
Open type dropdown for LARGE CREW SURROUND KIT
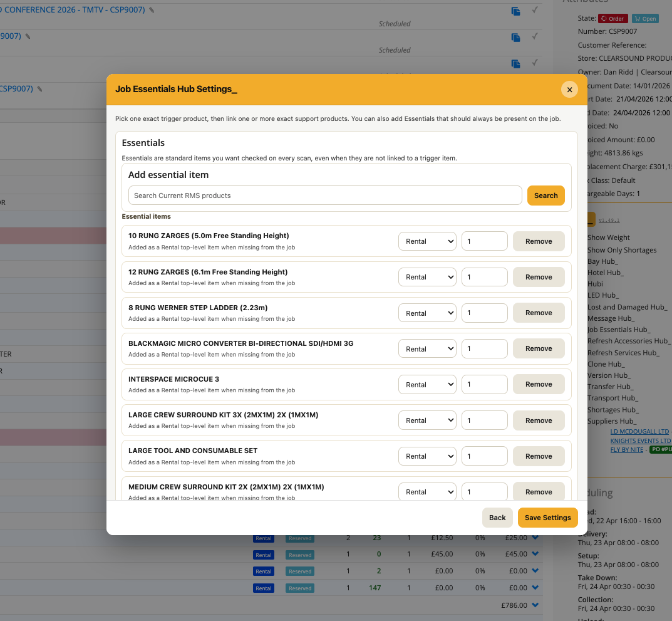[x=427, y=420]
